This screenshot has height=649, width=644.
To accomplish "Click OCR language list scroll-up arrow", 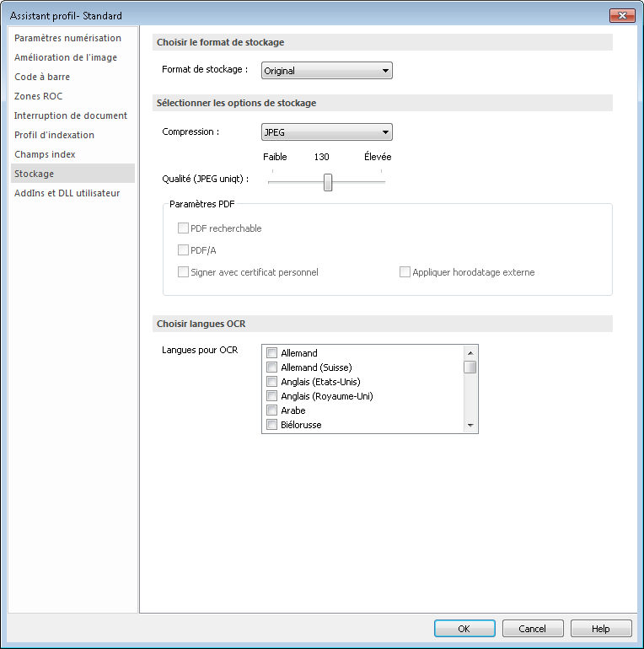I will click(x=470, y=353).
